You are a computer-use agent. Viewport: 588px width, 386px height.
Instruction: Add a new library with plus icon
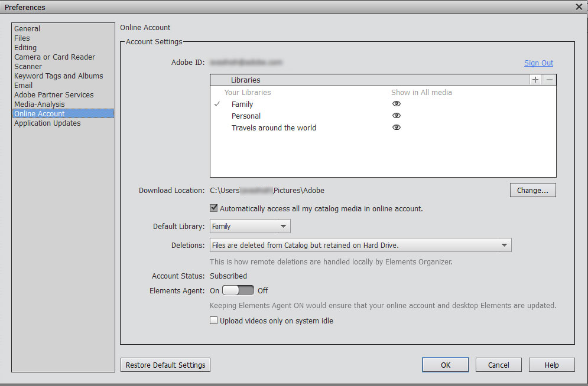[x=535, y=80]
